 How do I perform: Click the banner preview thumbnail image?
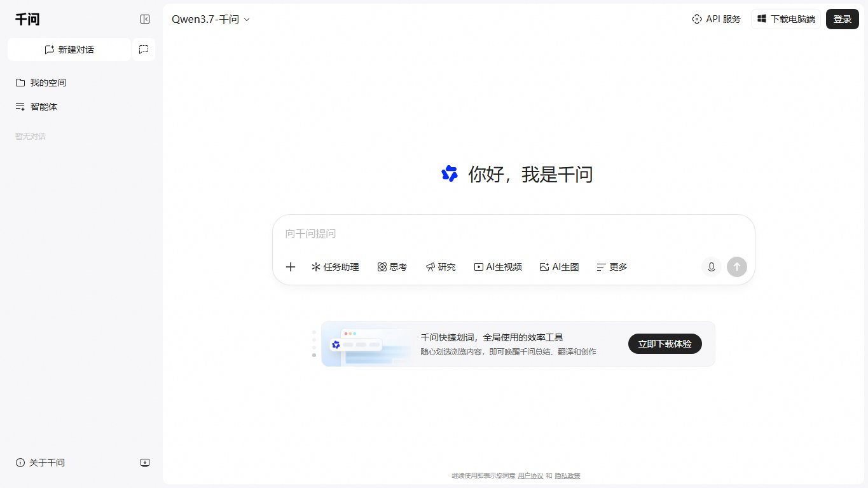coord(367,344)
